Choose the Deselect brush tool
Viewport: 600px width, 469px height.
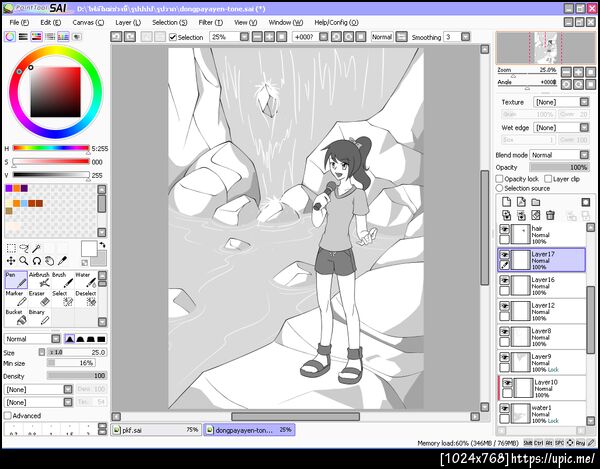tap(86, 298)
